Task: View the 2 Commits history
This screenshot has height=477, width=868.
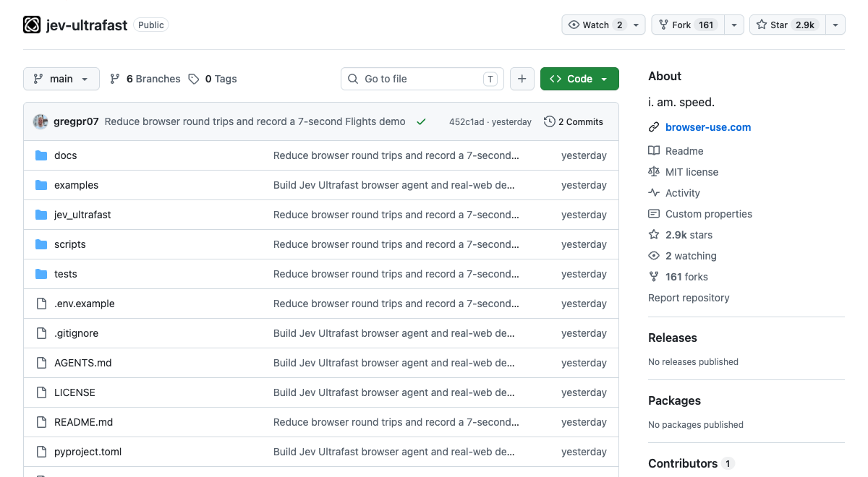Action: (574, 122)
